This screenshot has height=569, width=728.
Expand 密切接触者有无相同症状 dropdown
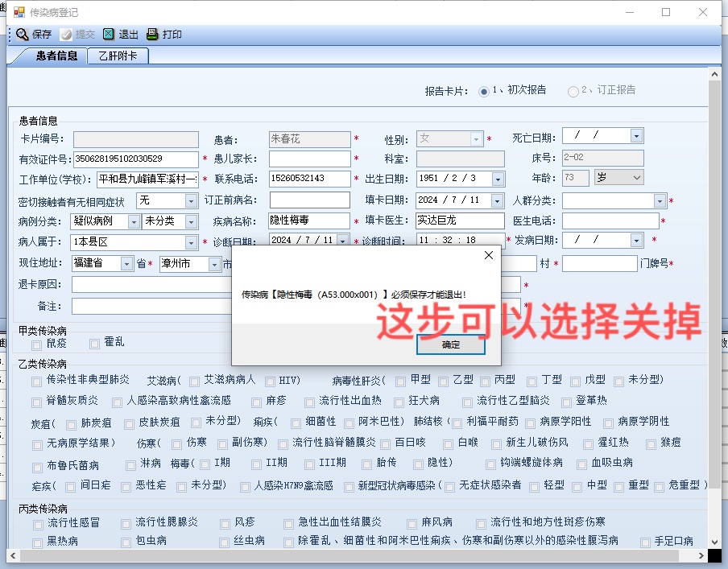click(x=191, y=201)
